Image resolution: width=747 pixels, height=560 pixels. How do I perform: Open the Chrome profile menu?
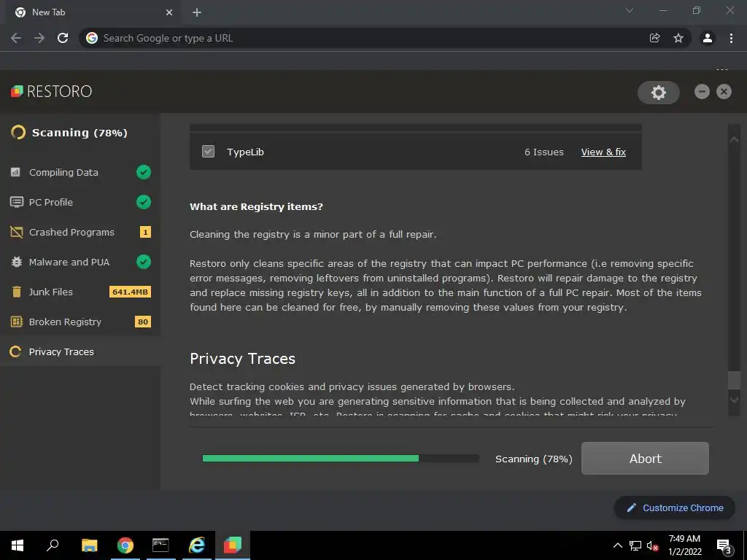click(x=708, y=38)
